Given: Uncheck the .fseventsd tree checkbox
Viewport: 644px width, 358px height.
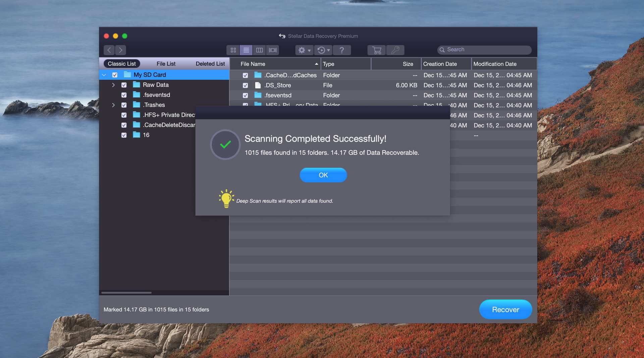Looking at the screenshot, I should click(x=124, y=95).
